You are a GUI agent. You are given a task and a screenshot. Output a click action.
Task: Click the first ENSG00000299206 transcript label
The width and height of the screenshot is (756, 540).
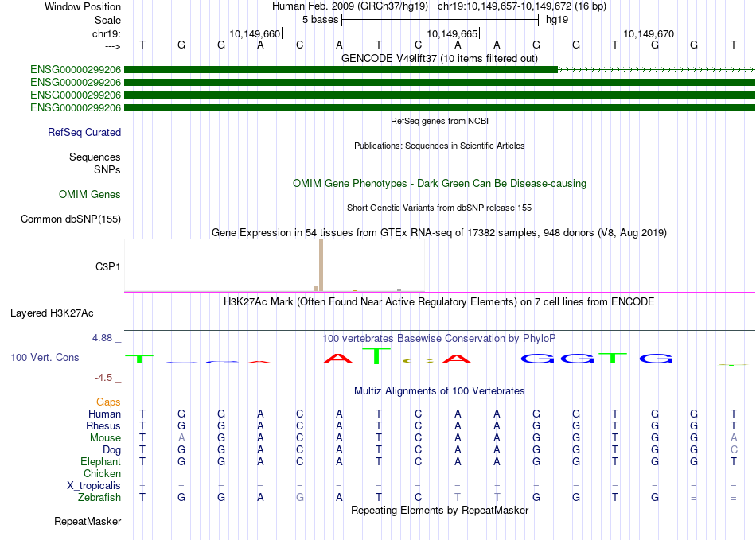coord(76,70)
